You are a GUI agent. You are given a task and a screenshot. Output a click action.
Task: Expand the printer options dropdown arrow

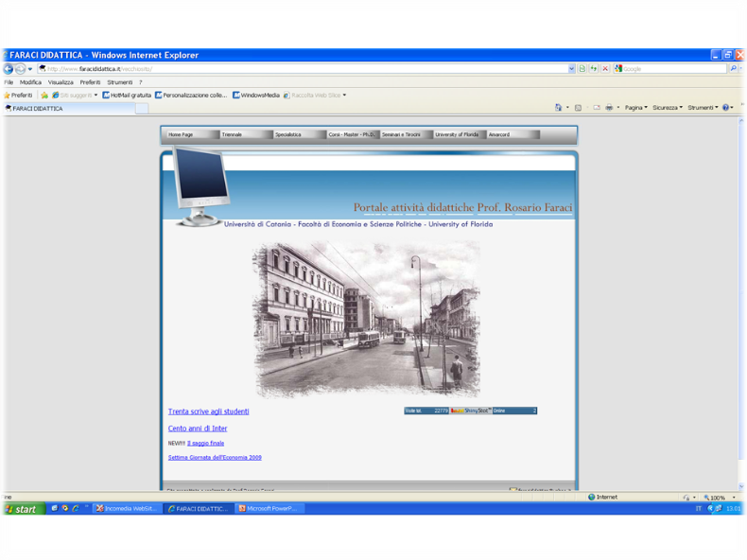[x=618, y=108]
